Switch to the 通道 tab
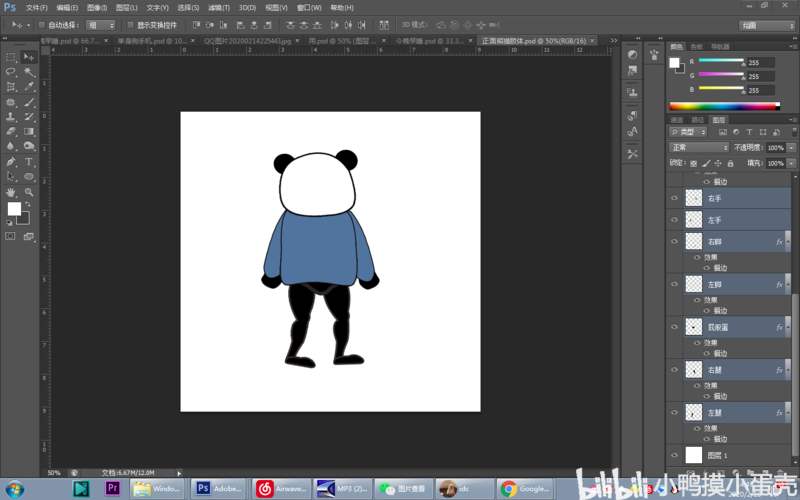Image resolution: width=800 pixels, height=500 pixels. pyautogui.click(x=677, y=120)
